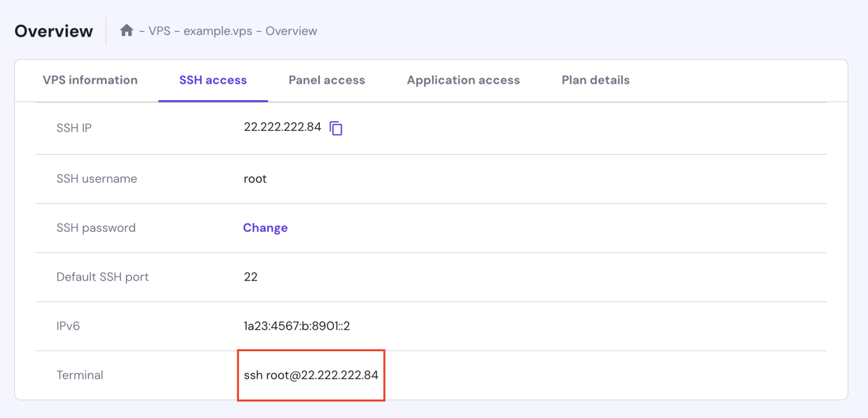Click the Terminal row label
Viewport: 868px width, 418px height.
coord(80,375)
